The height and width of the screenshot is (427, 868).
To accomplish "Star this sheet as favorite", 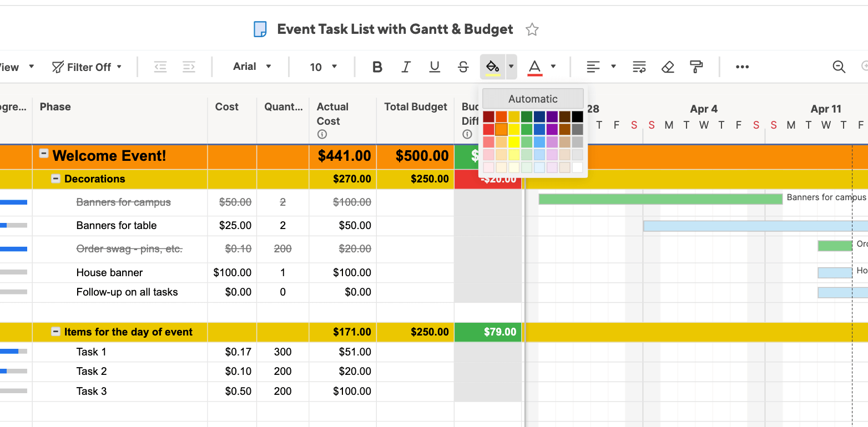I will point(532,29).
